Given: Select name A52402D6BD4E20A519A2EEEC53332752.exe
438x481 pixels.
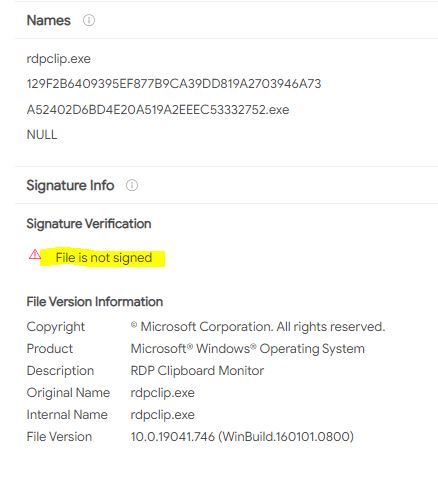Looking at the screenshot, I should point(158,110).
